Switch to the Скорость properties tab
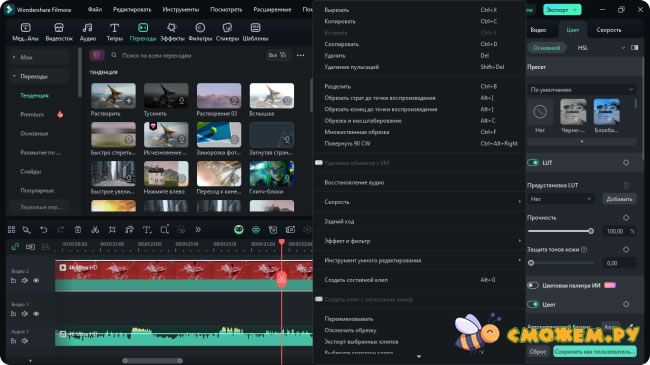650x365 pixels. (609, 30)
